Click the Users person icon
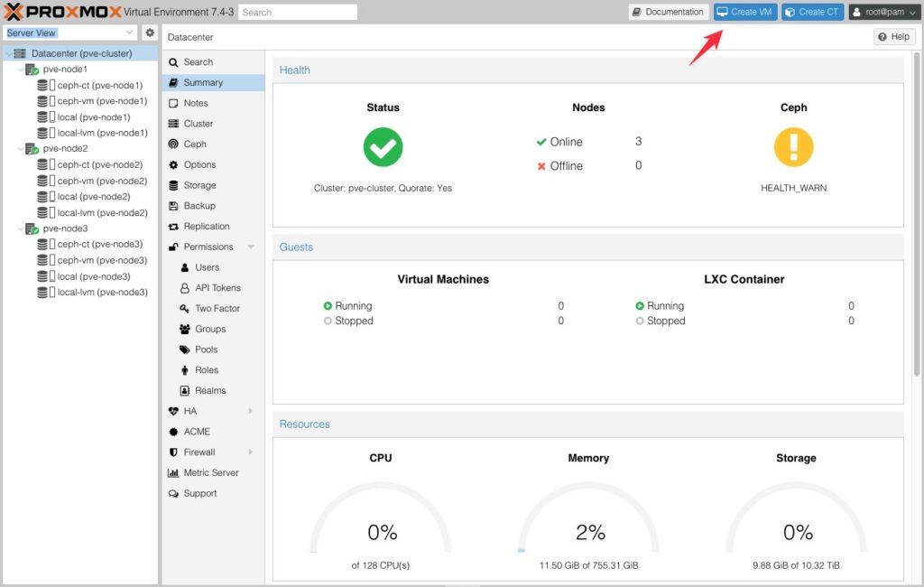This screenshot has width=924, height=587. (x=184, y=267)
